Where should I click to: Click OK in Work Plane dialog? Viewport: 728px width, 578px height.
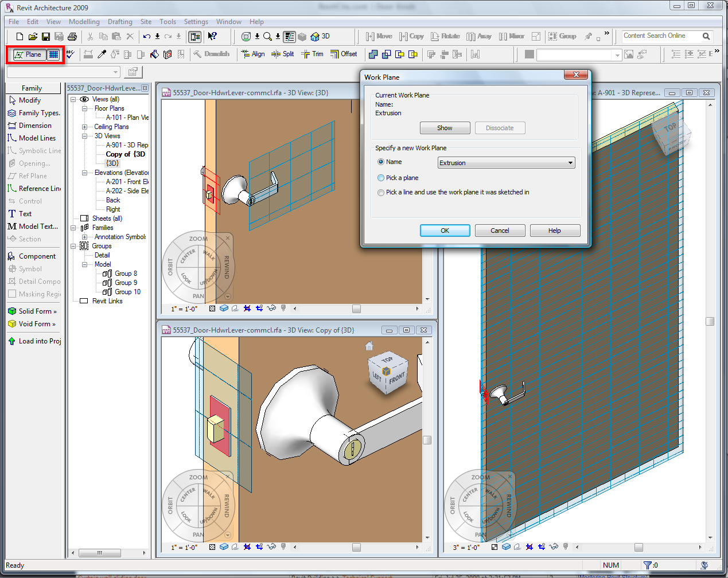point(445,231)
